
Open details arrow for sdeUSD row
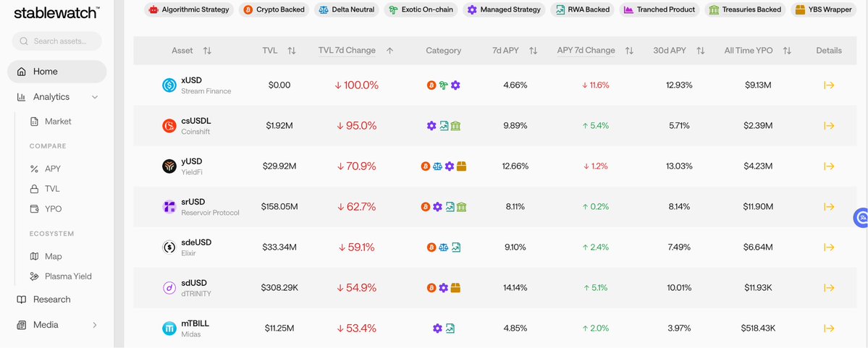(x=829, y=247)
